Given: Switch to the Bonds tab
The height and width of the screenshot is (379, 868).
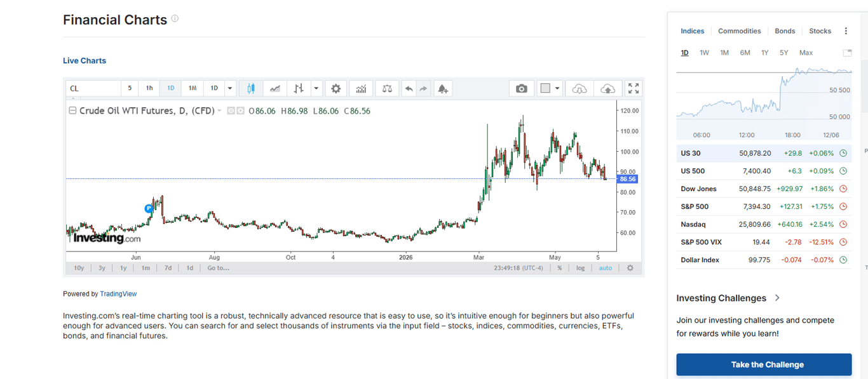Looking at the screenshot, I should 785,31.
